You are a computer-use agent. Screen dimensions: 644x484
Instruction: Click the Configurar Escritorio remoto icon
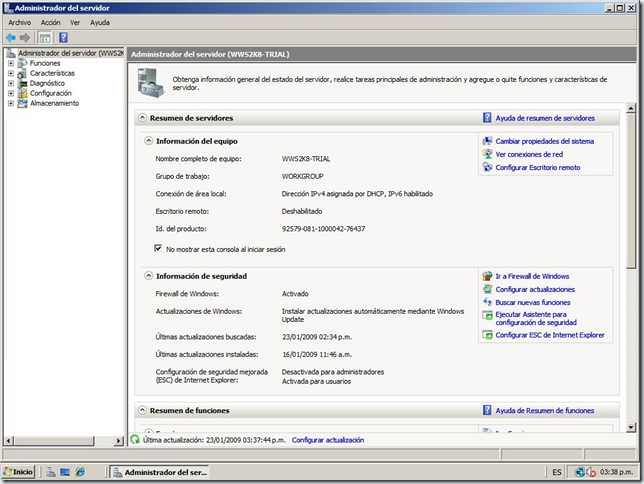pyautogui.click(x=487, y=168)
